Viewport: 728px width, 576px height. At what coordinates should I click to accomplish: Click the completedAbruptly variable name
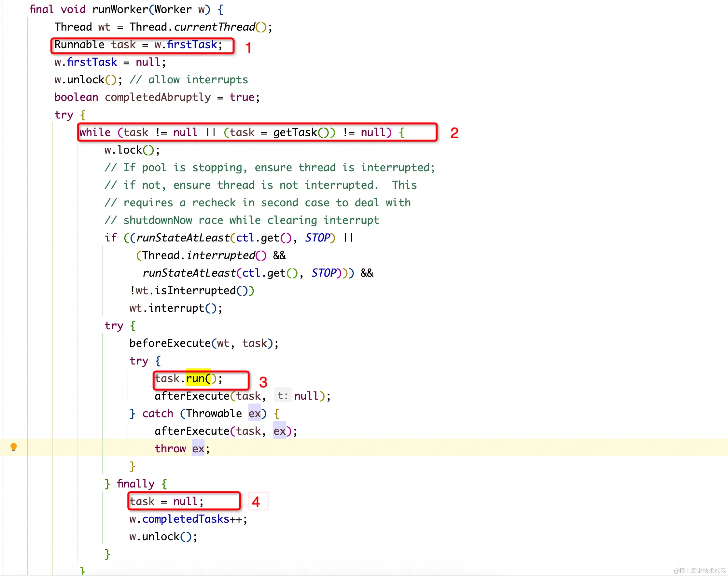coord(158,97)
